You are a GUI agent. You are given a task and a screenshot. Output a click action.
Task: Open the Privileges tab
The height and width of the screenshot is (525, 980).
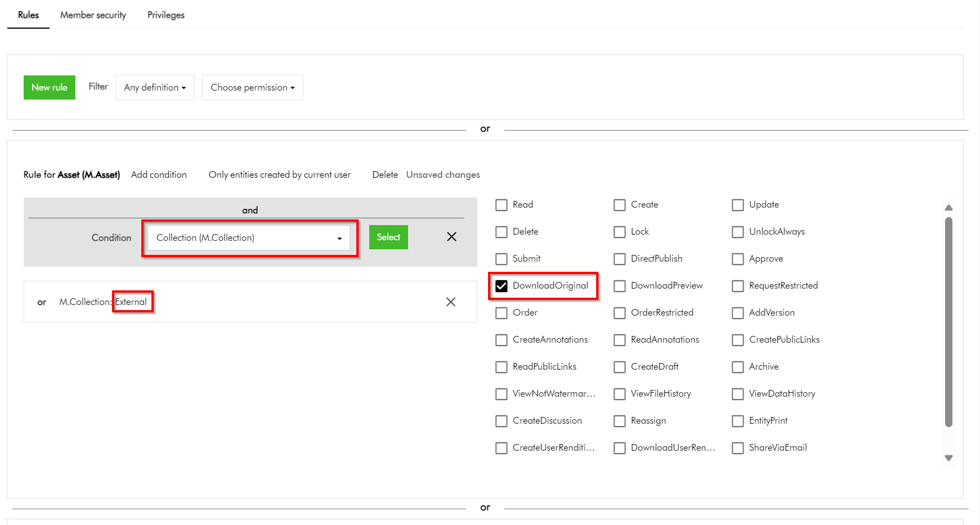(166, 15)
